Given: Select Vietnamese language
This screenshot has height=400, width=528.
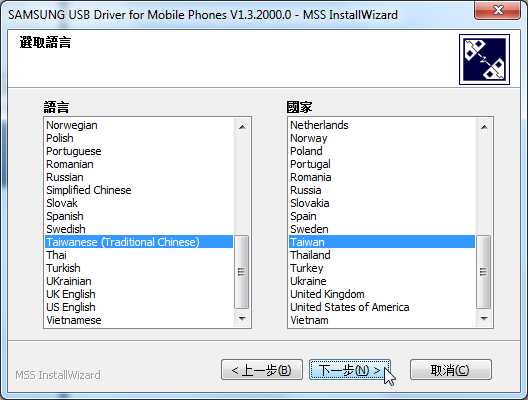Looking at the screenshot, I should point(139,320).
